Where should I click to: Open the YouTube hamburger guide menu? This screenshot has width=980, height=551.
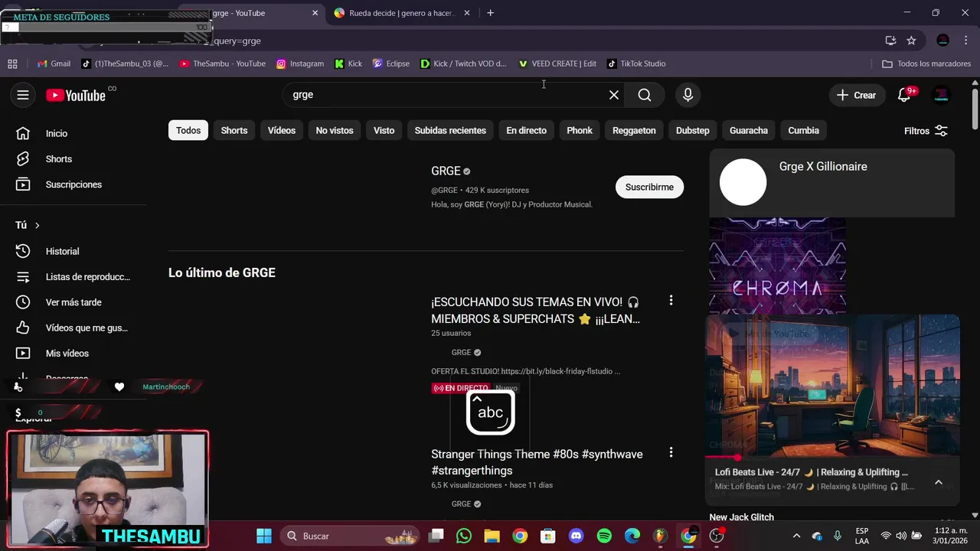coord(23,95)
